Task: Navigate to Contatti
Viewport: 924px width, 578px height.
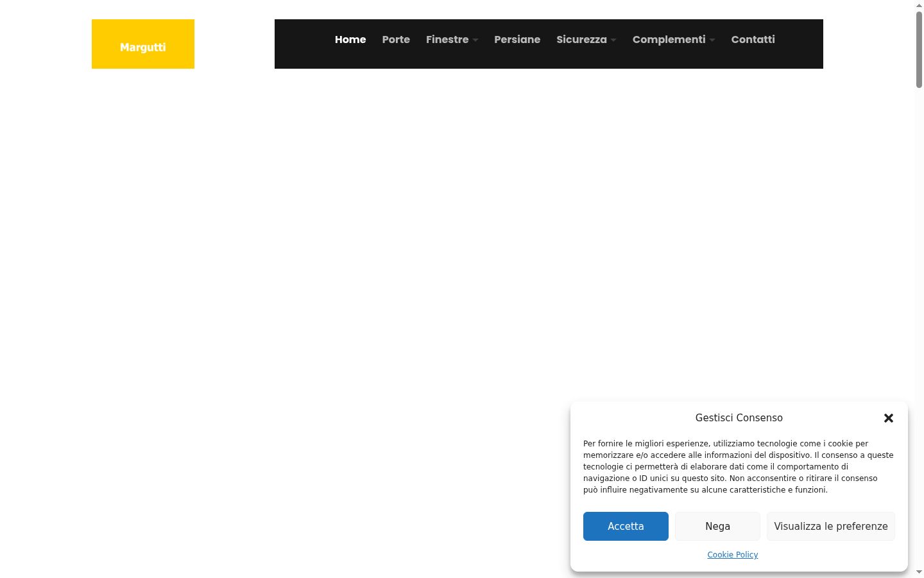Action: tap(753, 39)
